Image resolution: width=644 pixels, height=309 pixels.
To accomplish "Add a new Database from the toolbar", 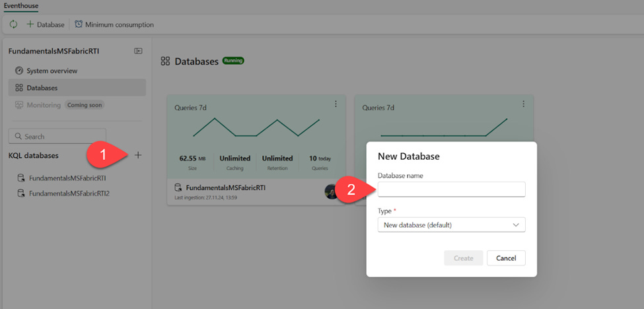I will click(46, 24).
